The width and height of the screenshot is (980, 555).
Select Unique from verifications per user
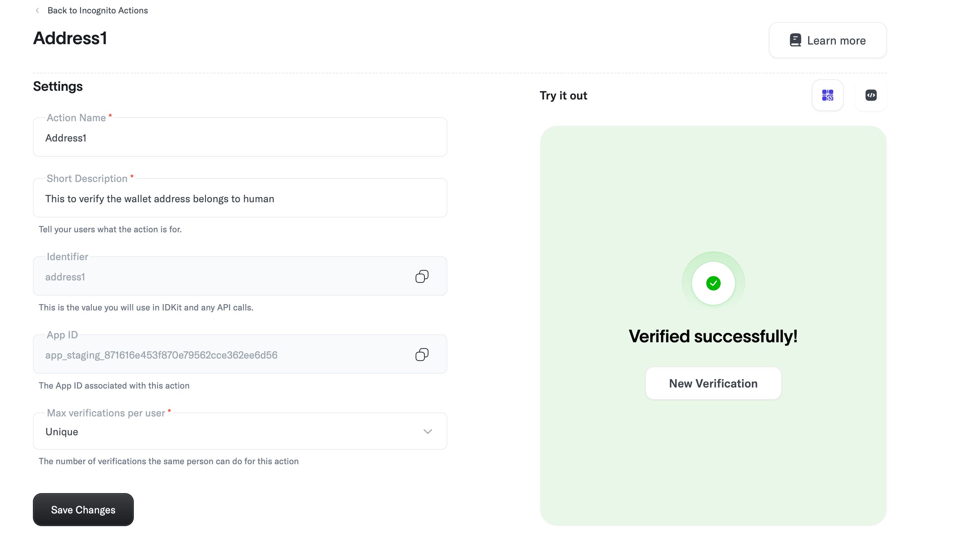point(240,431)
